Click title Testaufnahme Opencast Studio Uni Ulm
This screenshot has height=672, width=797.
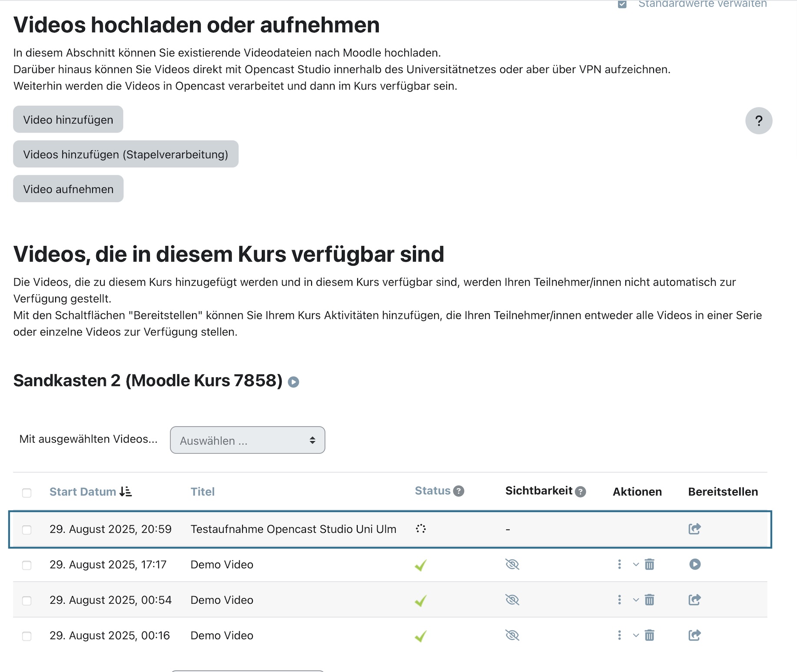tap(293, 529)
